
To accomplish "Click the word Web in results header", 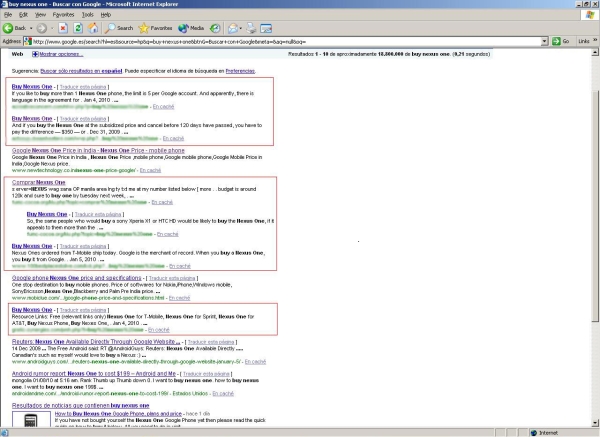I will coord(17,54).
